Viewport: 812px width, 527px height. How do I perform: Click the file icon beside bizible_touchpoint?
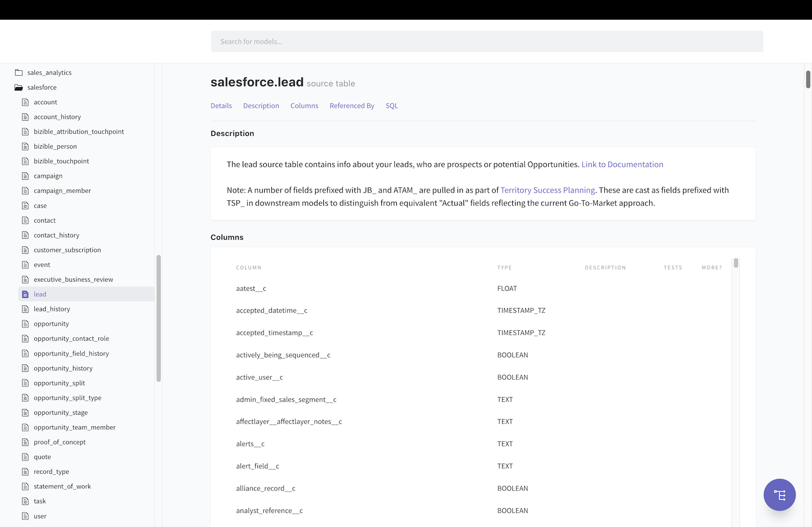pos(25,161)
